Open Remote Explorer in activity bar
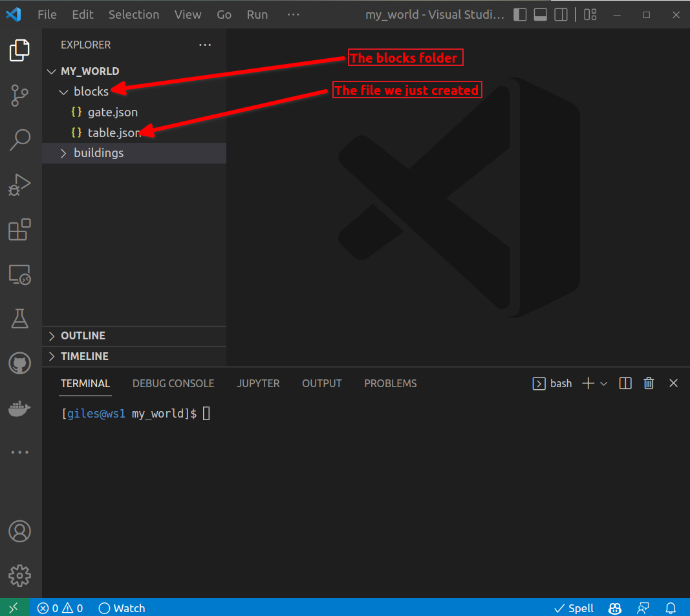 pyautogui.click(x=20, y=275)
